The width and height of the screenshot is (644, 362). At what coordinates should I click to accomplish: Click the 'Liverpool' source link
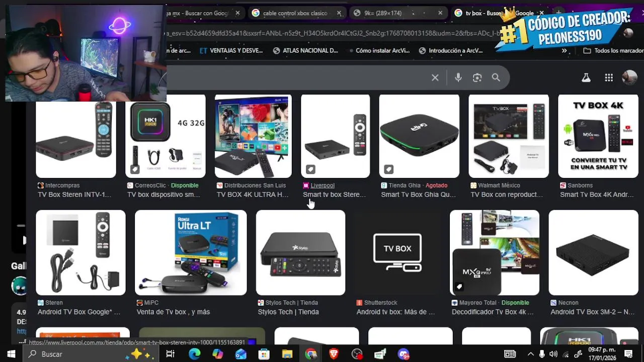pos(323,186)
